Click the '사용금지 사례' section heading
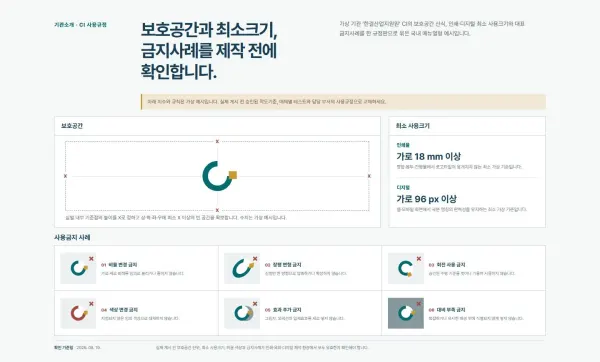 pyautogui.click(x=72, y=238)
